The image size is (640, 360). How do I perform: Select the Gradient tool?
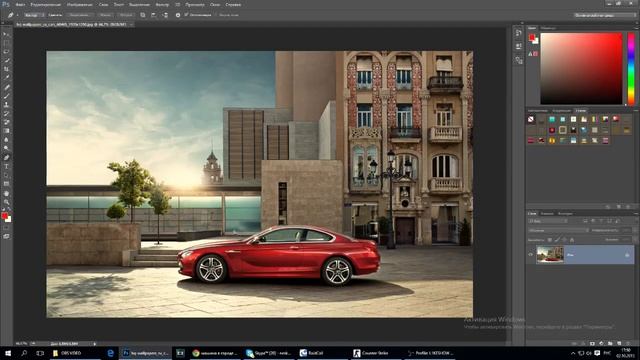(x=7, y=131)
